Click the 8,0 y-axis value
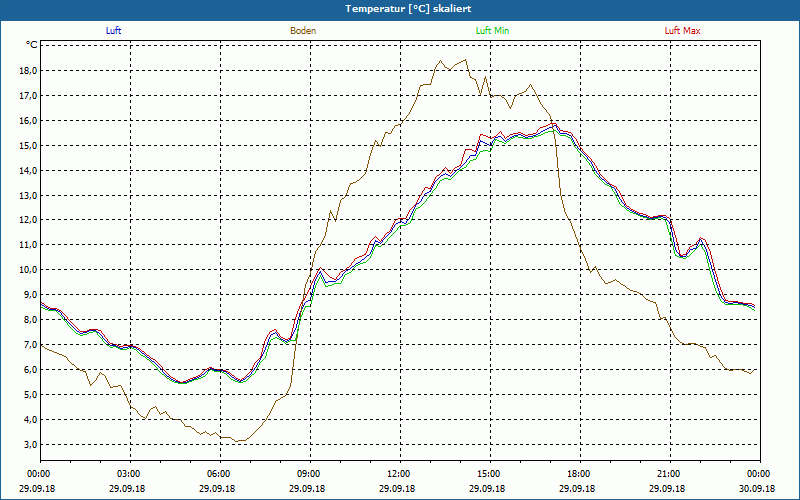The image size is (800, 500). point(31,320)
